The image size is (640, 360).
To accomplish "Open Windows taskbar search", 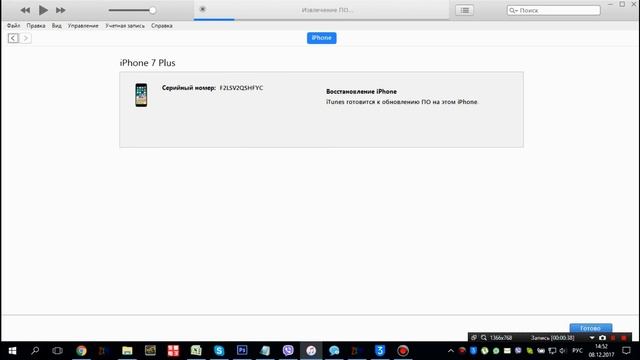I will pyautogui.click(x=35, y=351).
